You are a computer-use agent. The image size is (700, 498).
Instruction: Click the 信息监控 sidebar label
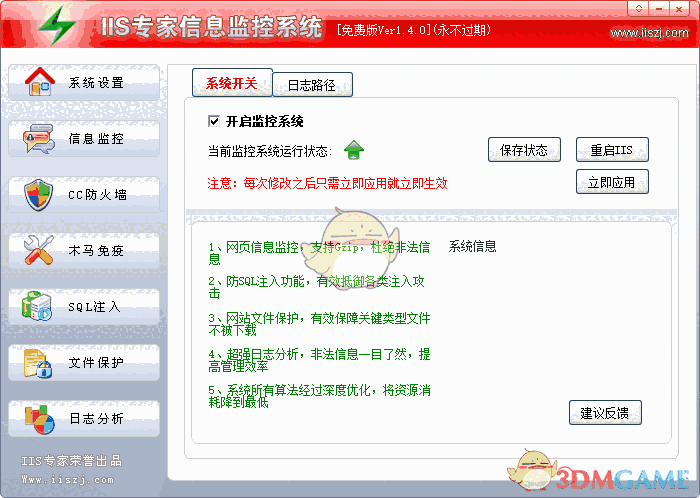(x=96, y=139)
